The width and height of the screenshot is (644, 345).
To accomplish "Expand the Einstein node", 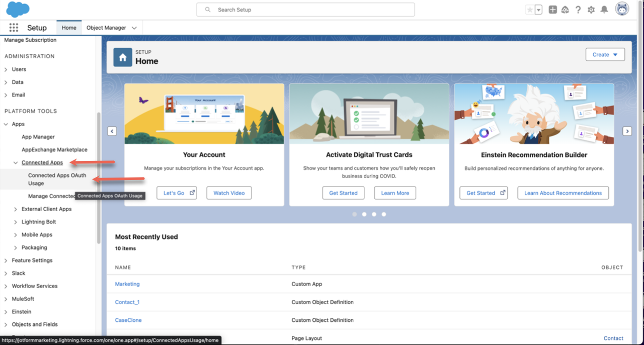I will [6, 312].
